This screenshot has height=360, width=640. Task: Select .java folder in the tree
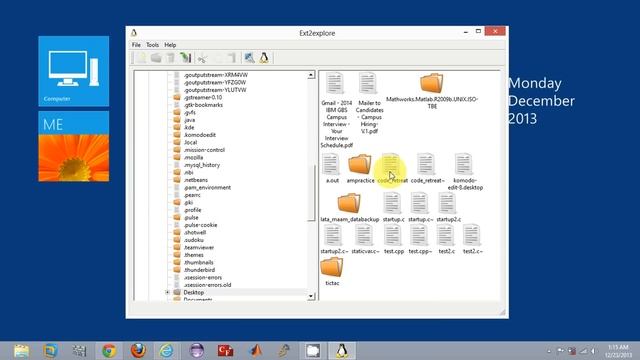pos(189,120)
